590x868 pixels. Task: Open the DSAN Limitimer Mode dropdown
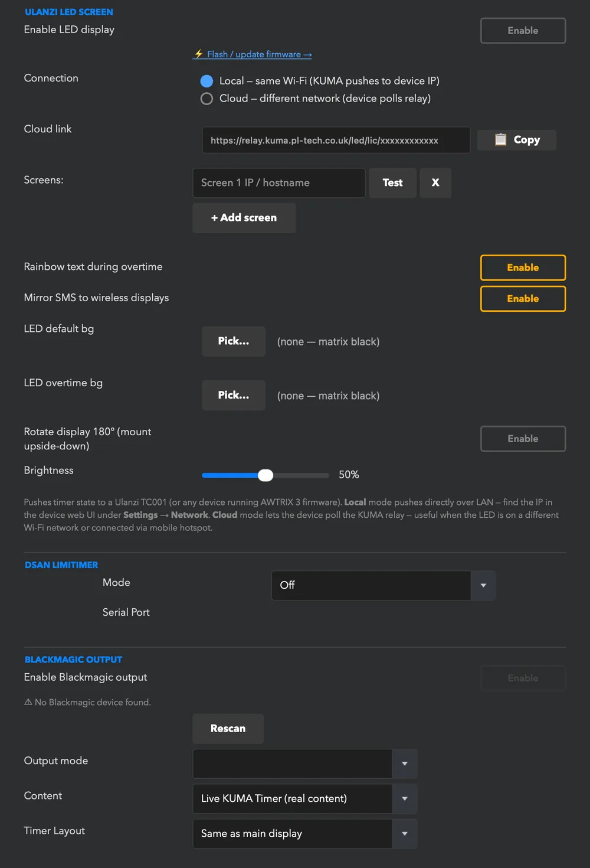click(x=383, y=585)
